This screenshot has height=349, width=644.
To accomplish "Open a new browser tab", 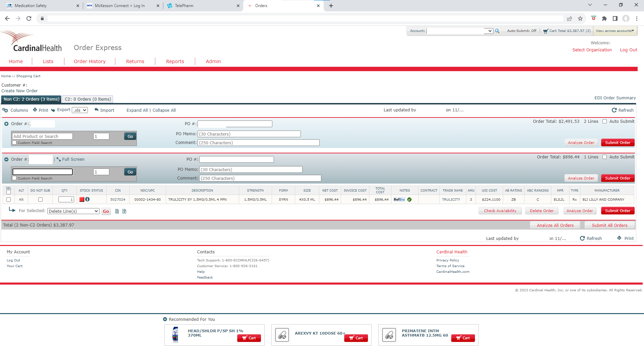I will pyautogui.click(x=331, y=6).
